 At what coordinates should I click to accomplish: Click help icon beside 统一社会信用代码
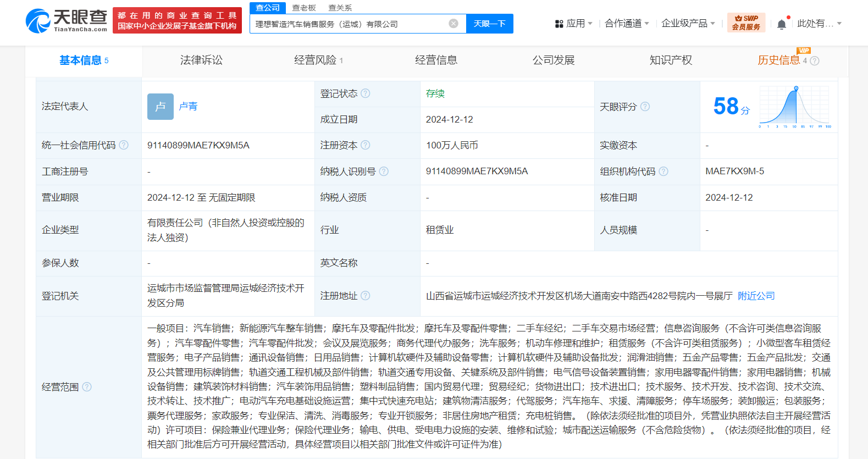click(124, 145)
